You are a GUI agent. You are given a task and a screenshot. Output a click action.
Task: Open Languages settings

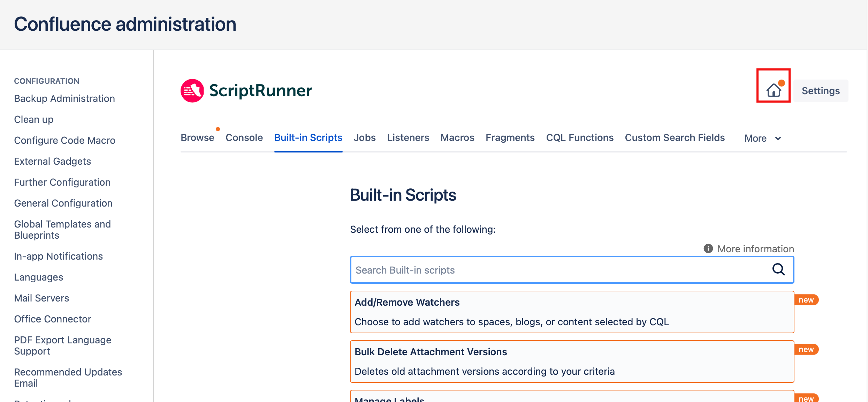(x=39, y=277)
